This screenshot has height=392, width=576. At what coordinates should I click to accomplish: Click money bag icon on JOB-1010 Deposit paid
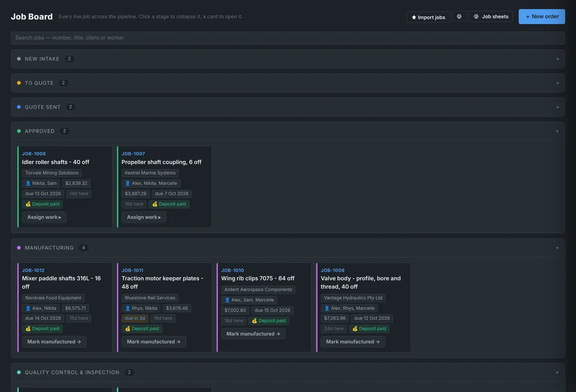[x=254, y=321]
